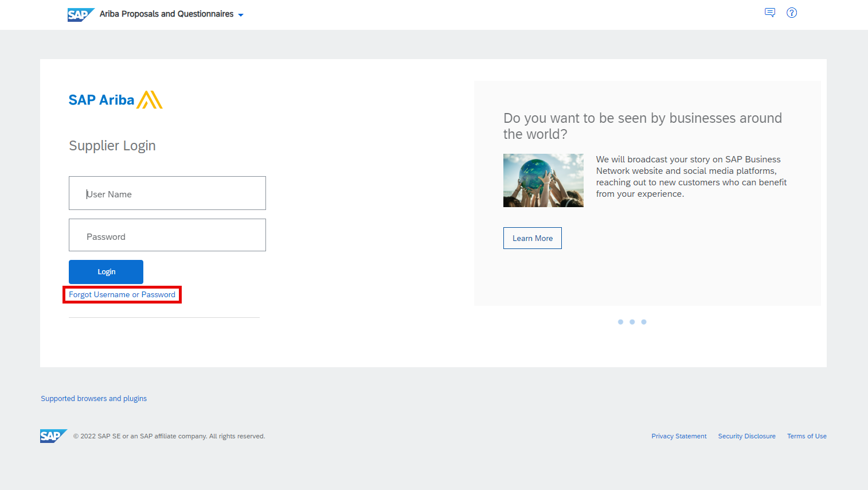Click the SAP Ariba logo

[x=115, y=100]
